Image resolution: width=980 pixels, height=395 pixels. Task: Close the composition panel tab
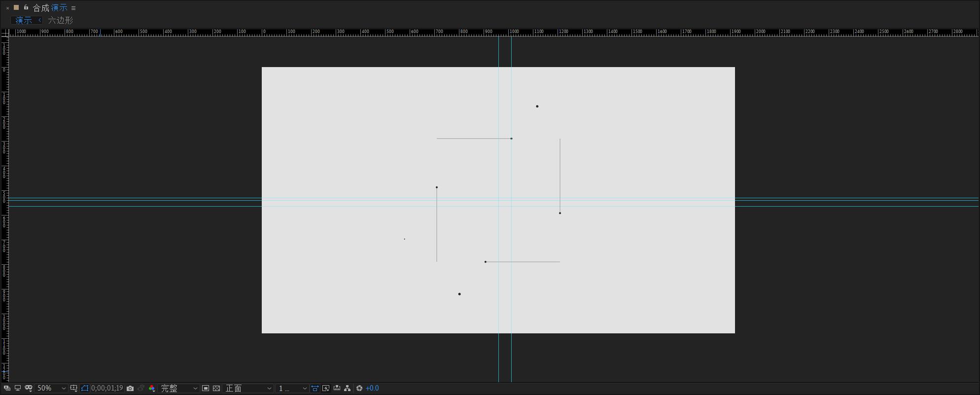(x=7, y=8)
